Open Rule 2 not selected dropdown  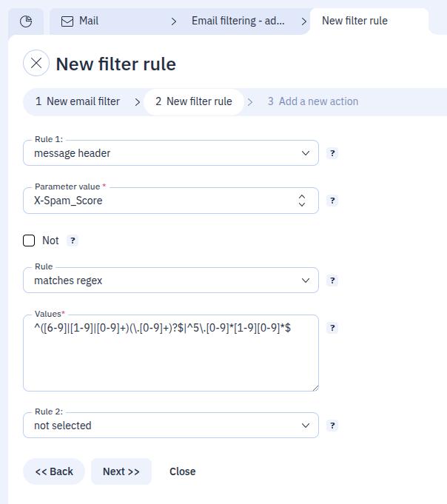click(171, 426)
